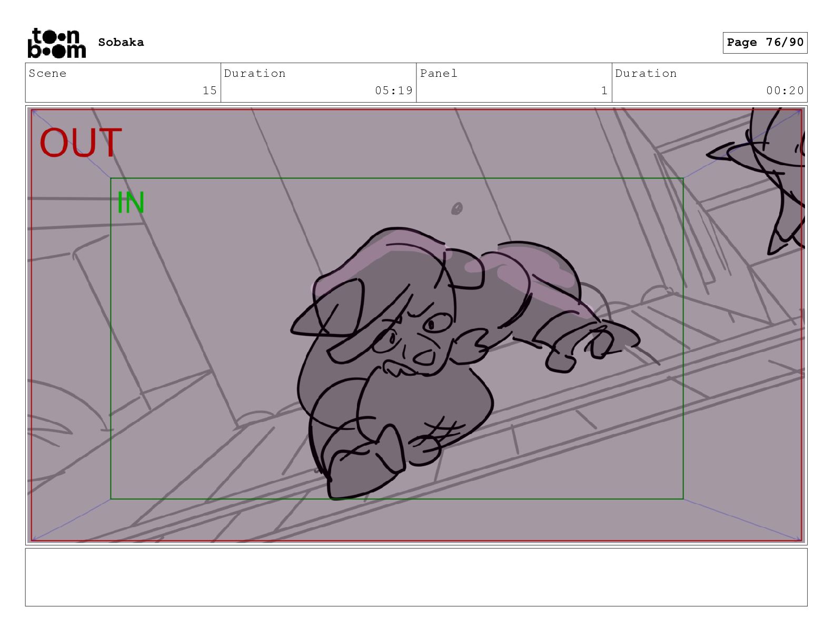
Task: Click the 'Duration' label next to Scene
Action: (255, 73)
